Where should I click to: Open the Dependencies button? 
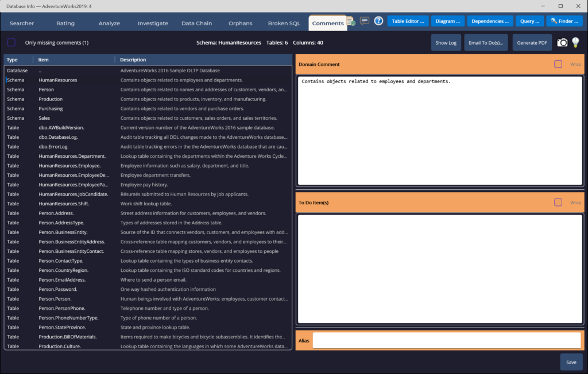coord(490,21)
